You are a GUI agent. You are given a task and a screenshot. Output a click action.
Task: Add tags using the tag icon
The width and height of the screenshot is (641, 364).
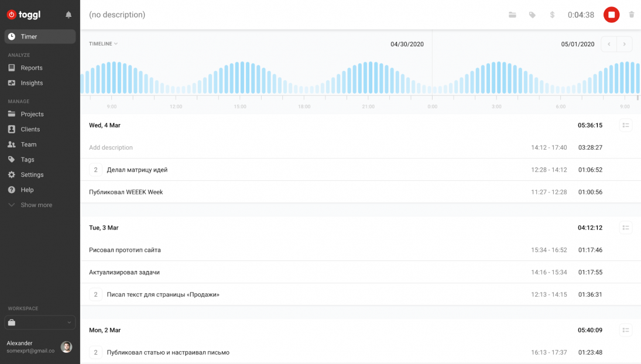click(x=532, y=15)
